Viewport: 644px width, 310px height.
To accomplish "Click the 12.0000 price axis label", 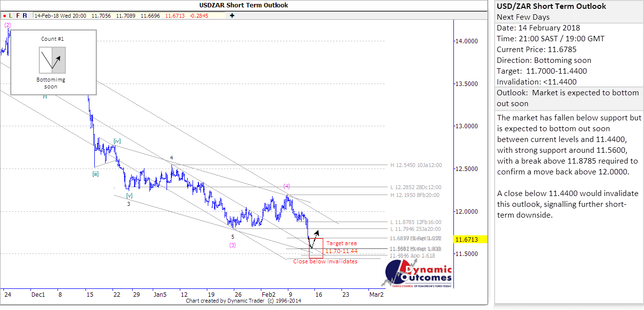I will pos(467,212).
